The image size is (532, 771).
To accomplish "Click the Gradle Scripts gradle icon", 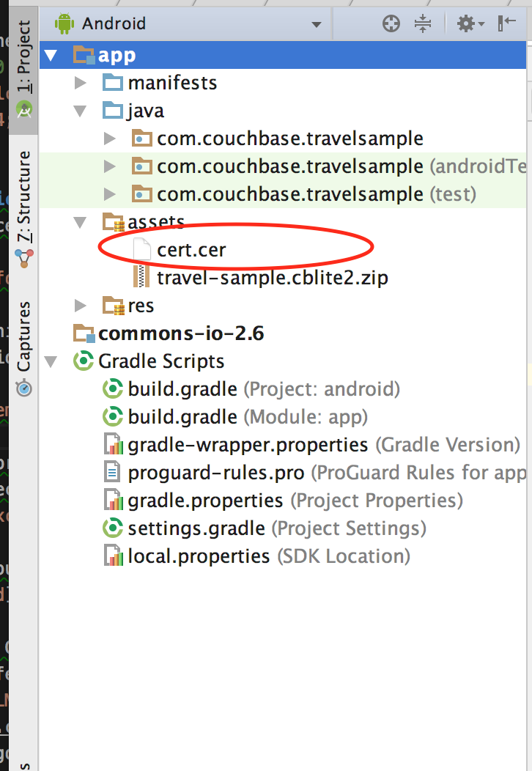I will pos(83,361).
